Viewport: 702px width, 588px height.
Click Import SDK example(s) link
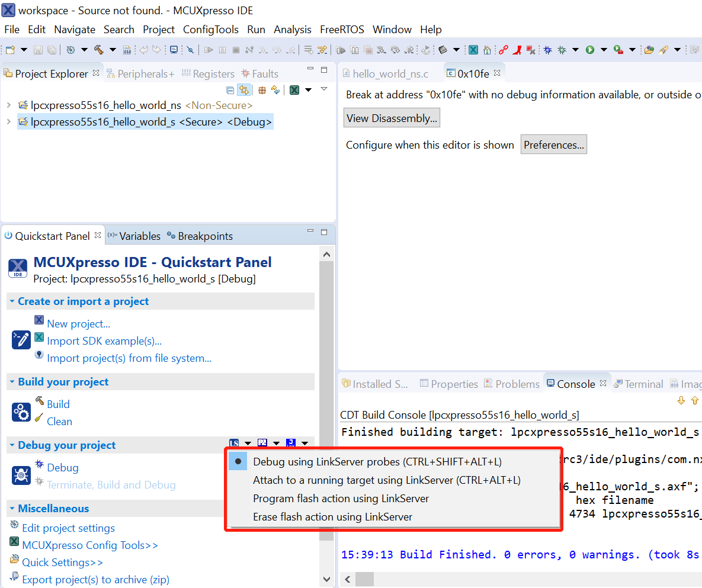pos(104,341)
